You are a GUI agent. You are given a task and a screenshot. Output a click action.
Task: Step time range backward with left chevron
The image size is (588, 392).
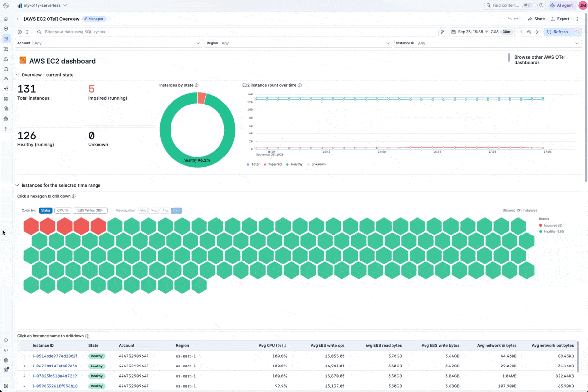521,32
